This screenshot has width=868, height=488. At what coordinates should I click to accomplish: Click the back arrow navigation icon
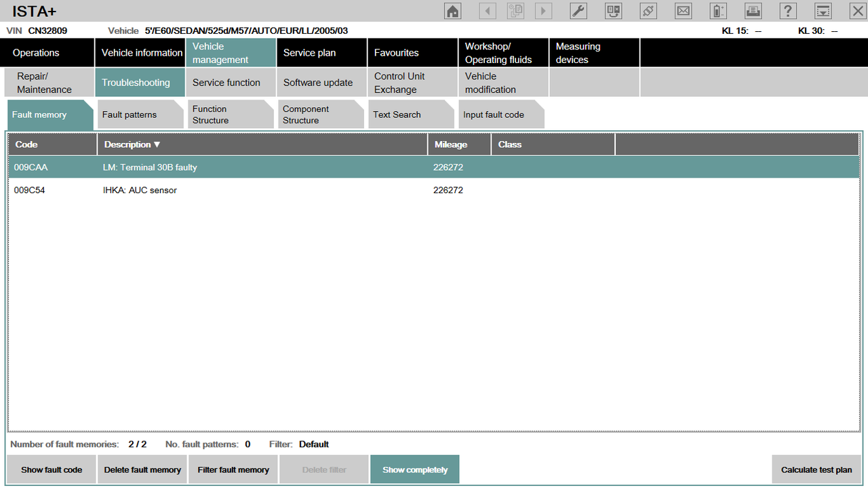pos(488,11)
